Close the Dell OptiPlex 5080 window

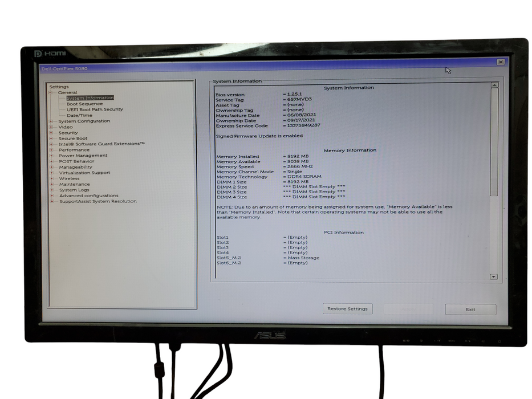pos(501,62)
